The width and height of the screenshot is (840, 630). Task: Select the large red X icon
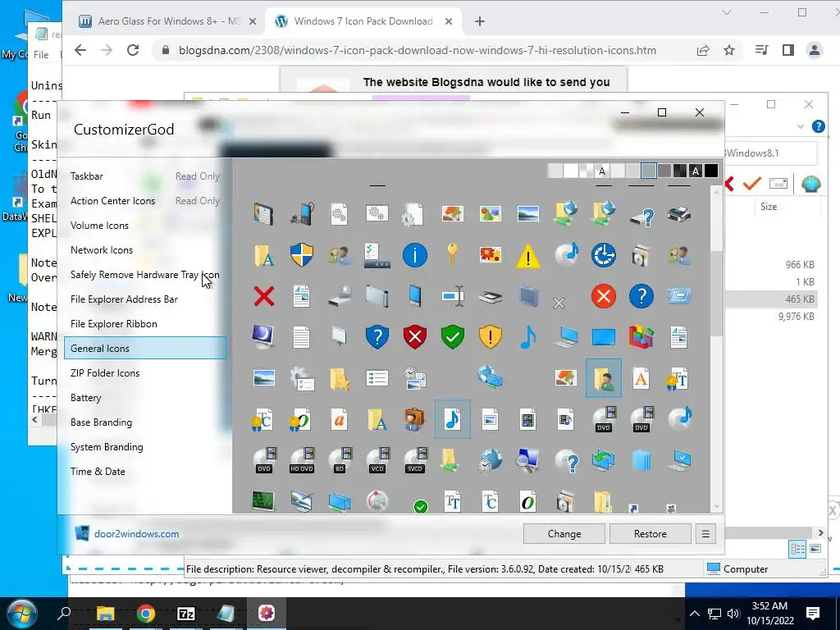coord(263,296)
